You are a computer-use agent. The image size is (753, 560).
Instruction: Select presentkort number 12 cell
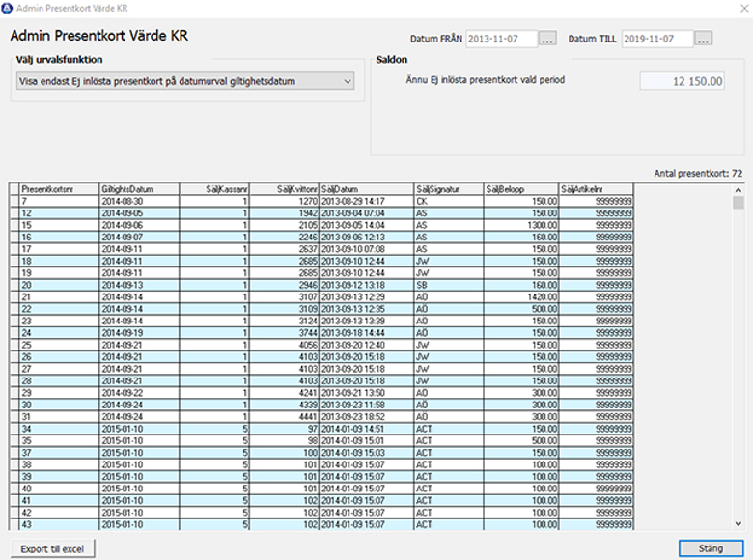point(59,213)
